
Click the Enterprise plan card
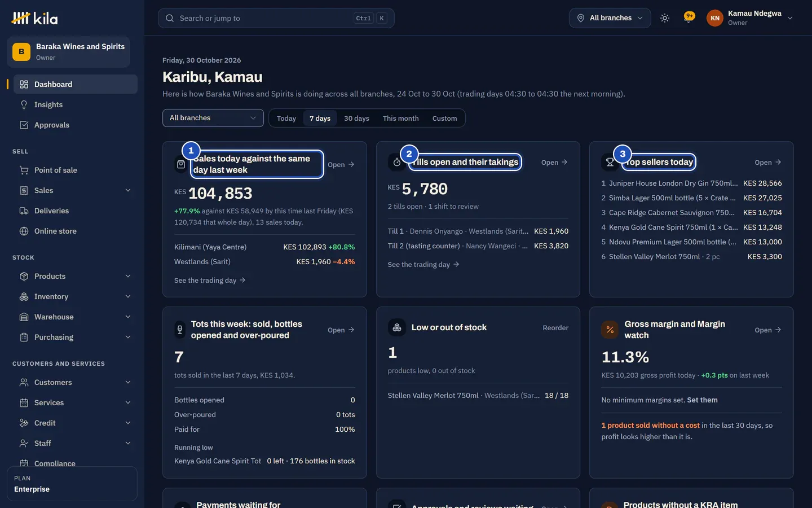[72, 484]
